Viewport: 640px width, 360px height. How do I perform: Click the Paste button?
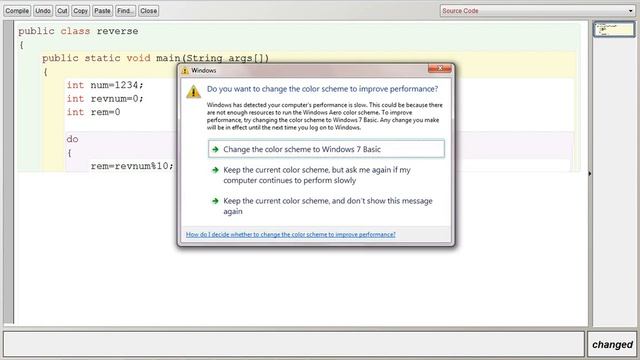click(102, 11)
